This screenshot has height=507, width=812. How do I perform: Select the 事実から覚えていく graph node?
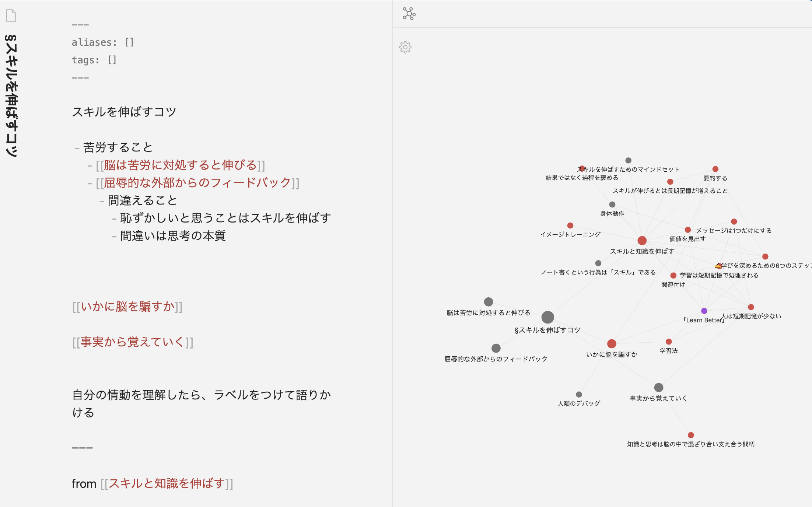(x=659, y=388)
